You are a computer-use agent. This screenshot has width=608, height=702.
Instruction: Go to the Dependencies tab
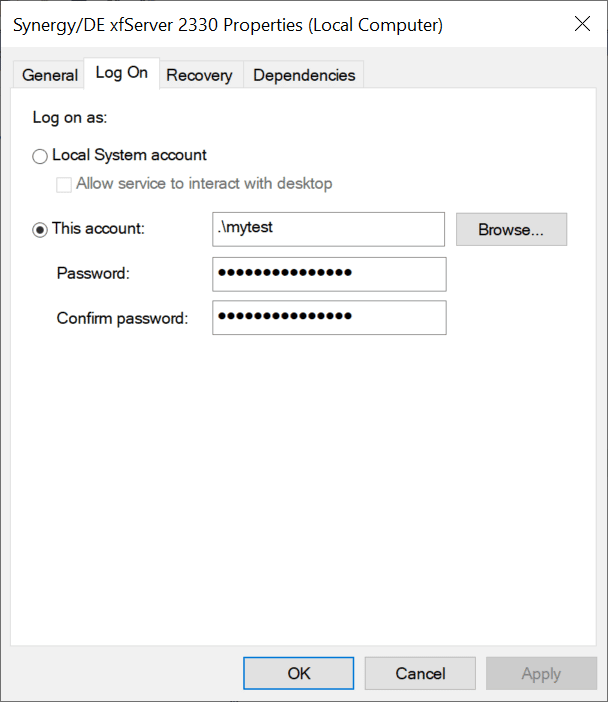point(304,75)
